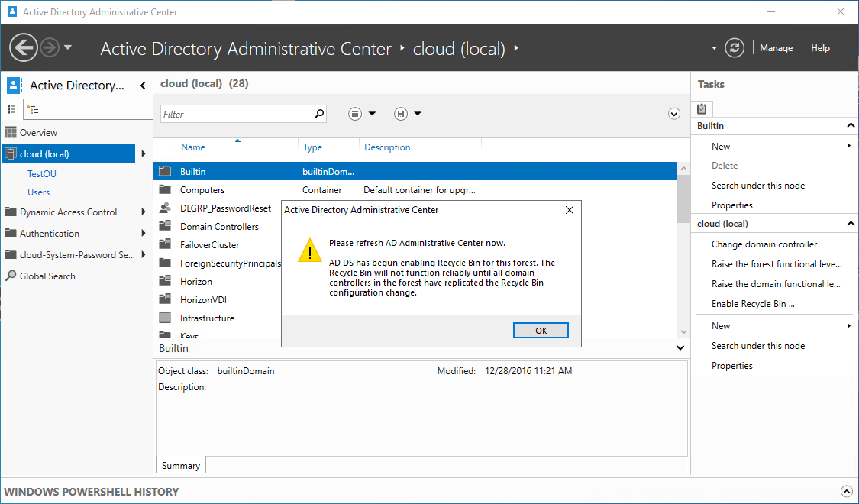Switch to tree view in navigation pane

[34, 109]
